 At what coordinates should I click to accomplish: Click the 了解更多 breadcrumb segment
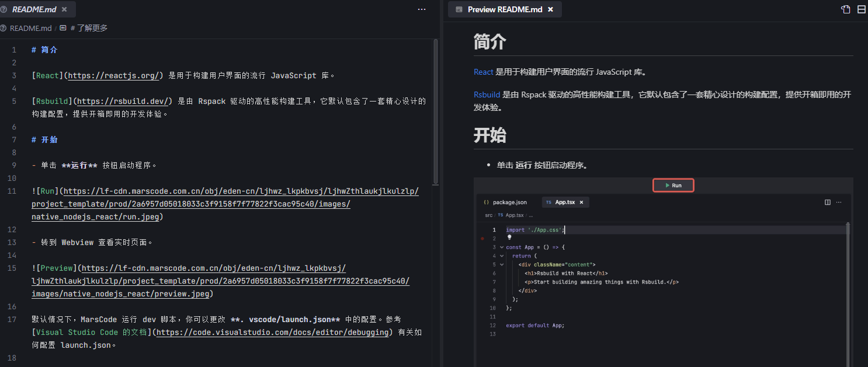click(89, 28)
